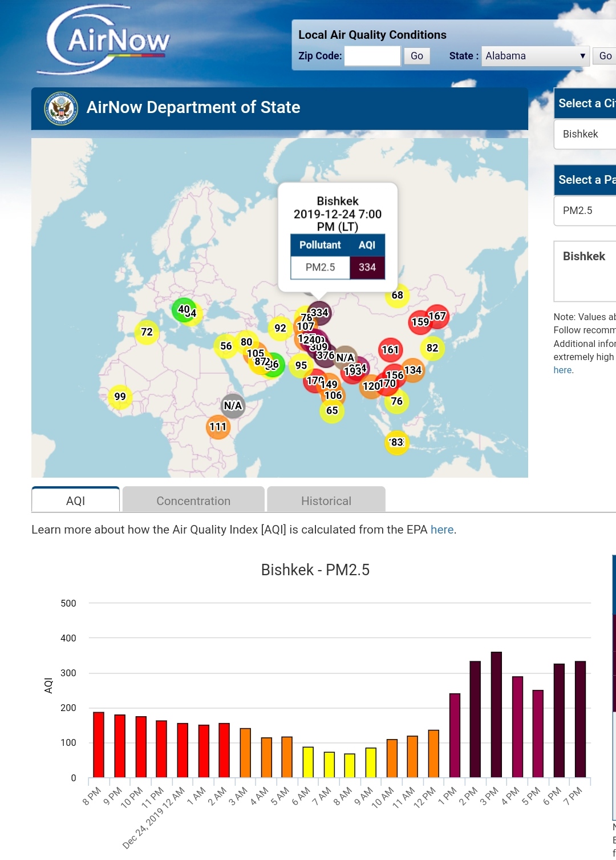Open the Bishkek city selector

pyautogui.click(x=585, y=134)
